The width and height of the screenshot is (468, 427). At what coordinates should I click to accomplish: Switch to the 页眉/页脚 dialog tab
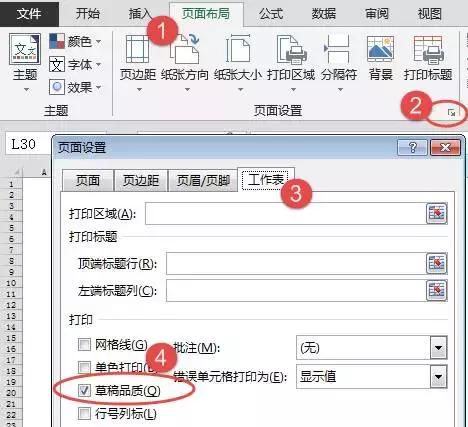[x=203, y=181]
